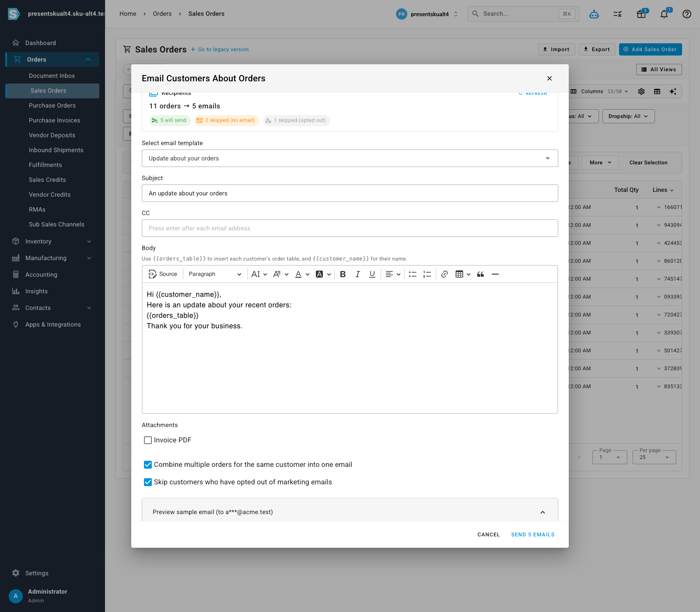Screen dimensions: 700x612
Task: Open Accounting in the sidebar
Action: coord(52,275)
